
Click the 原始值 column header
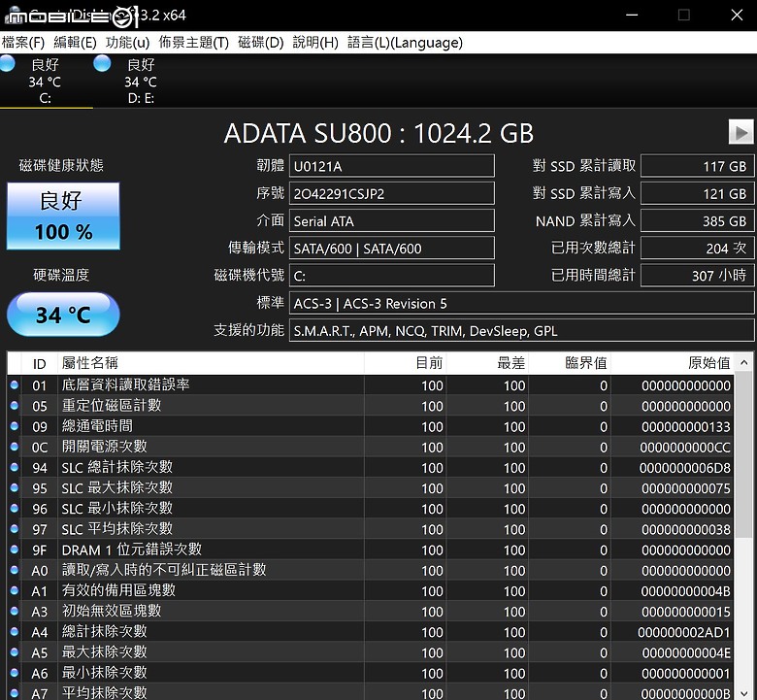tap(673, 363)
